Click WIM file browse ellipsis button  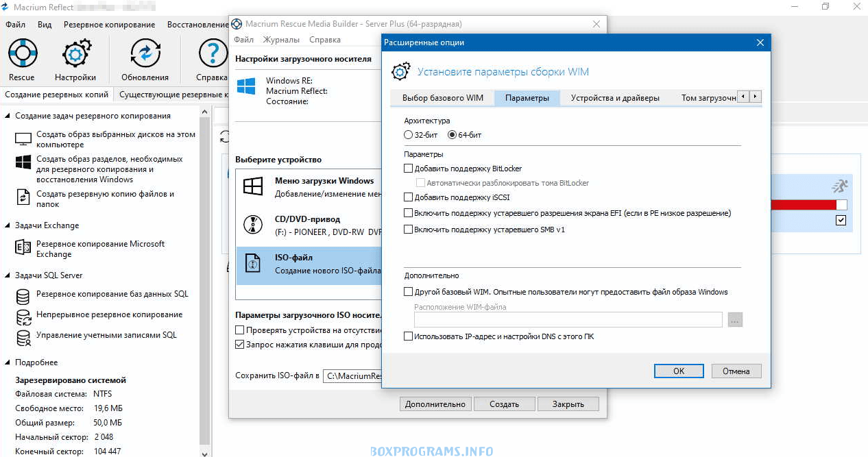735,320
